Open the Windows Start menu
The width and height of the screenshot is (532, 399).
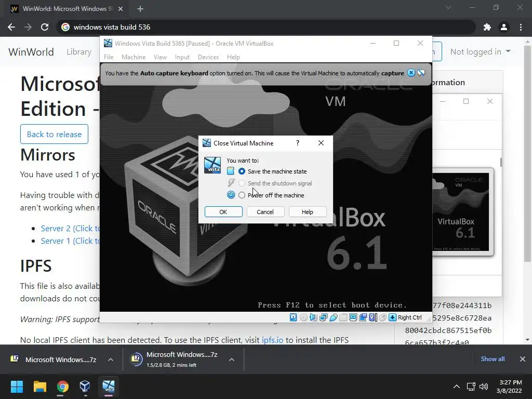tap(17, 387)
